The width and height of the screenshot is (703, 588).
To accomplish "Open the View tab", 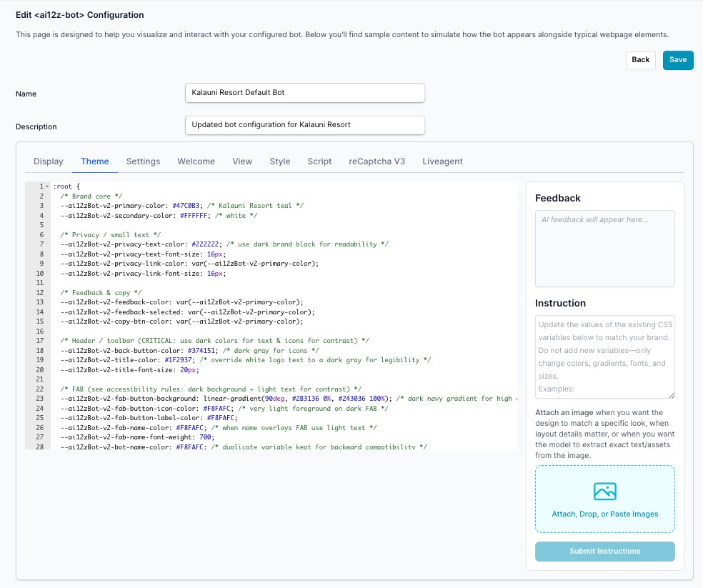I will (x=241, y=161).
